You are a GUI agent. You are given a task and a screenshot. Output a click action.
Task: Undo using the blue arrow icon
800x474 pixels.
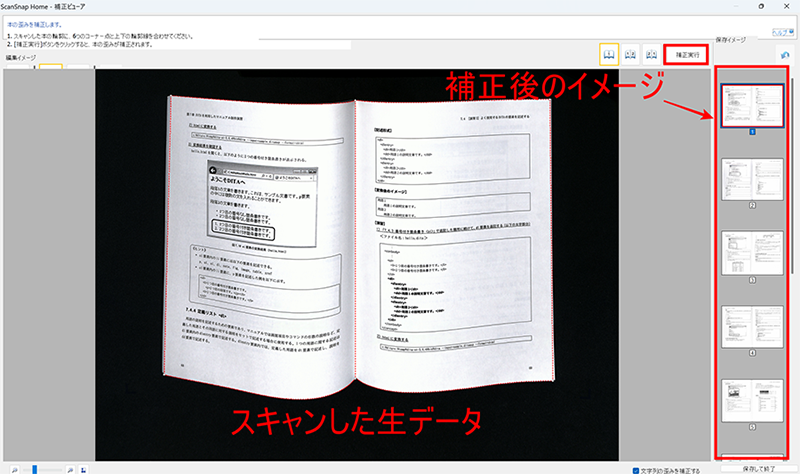785,55
